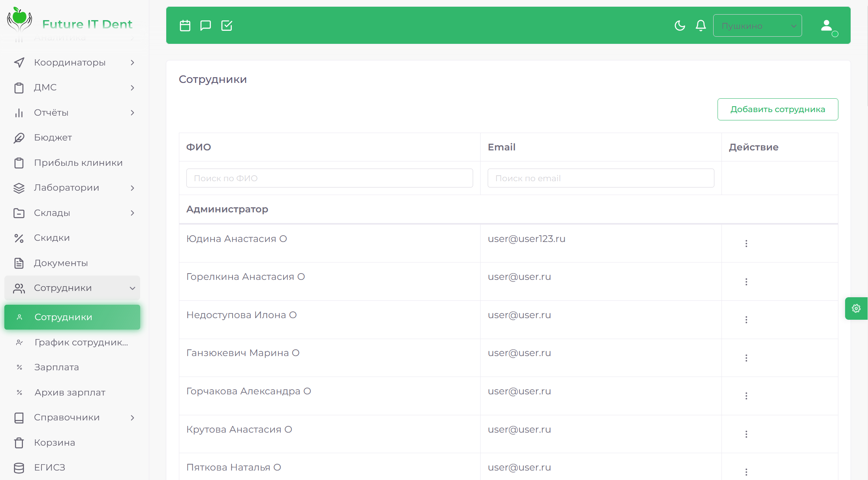
Task: Open the tasks checklist icon
Action: [x=227, y=26]
